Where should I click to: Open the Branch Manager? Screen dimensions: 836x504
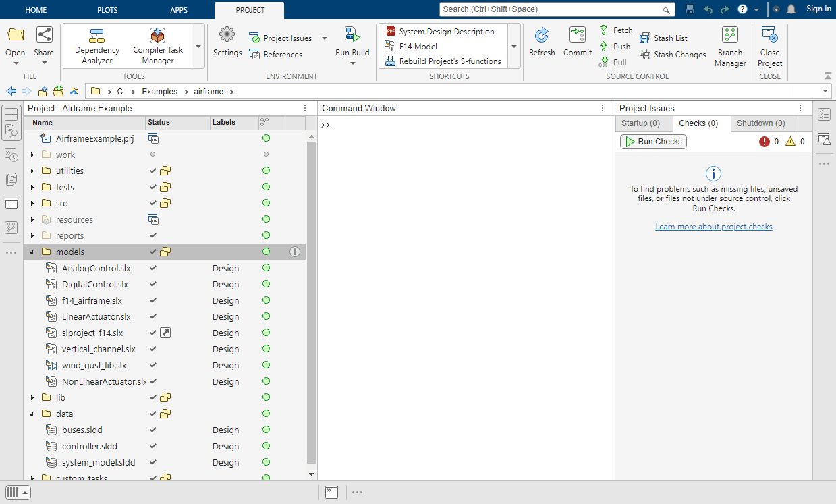tap(730, 46)
